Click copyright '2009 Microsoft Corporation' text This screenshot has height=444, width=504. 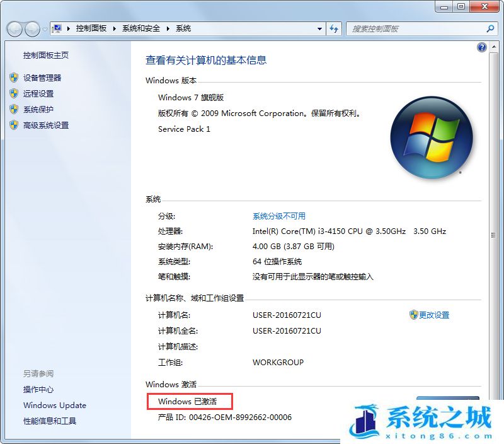click(253, 114)
